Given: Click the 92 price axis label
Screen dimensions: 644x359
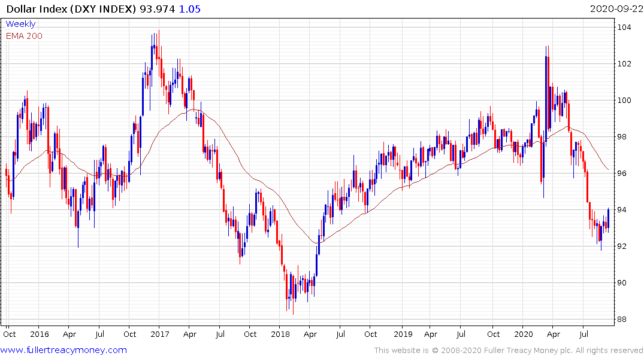Looking at the screenshot, I should point(622,246).
